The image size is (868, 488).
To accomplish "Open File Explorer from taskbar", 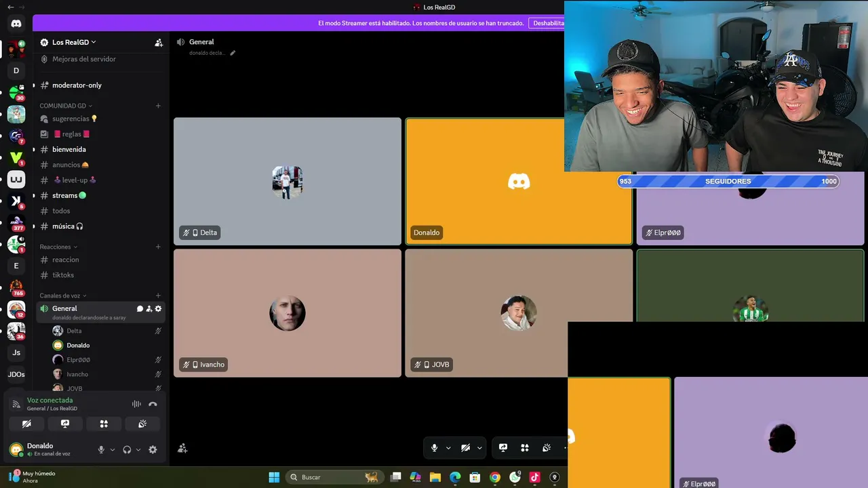I will click(435, 477).
